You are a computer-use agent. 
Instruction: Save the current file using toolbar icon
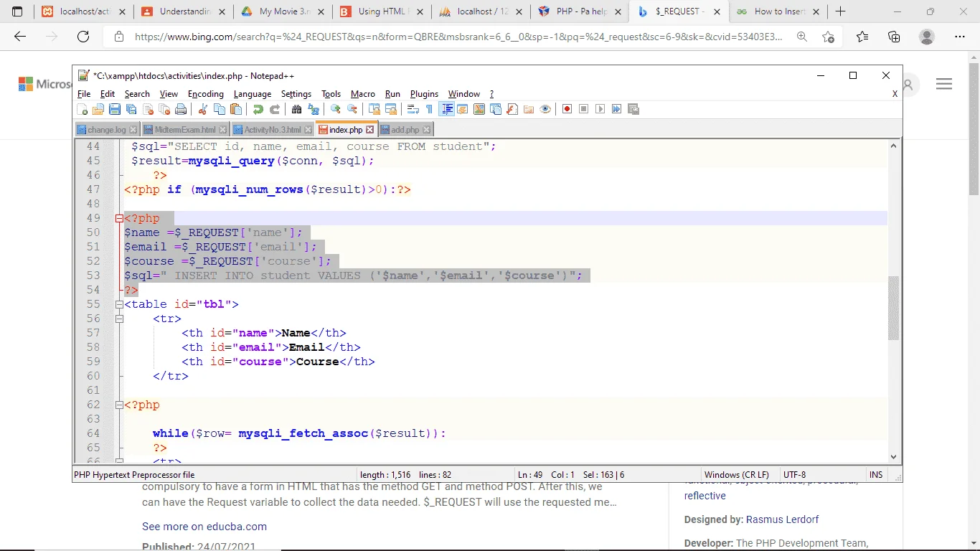coord(115,109)
